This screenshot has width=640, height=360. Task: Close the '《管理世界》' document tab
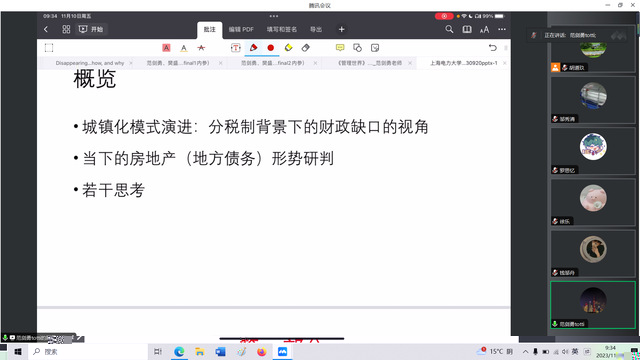[x=410, y=63]
